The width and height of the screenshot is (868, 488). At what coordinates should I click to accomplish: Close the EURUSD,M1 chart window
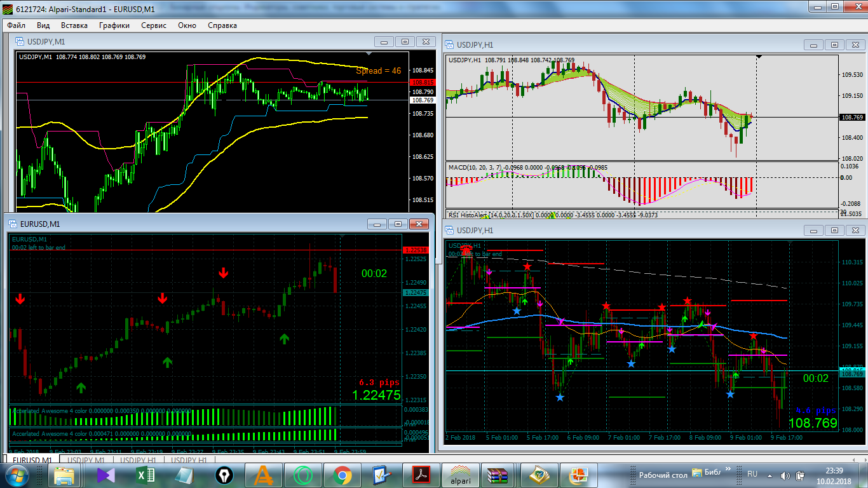(419, 224)
